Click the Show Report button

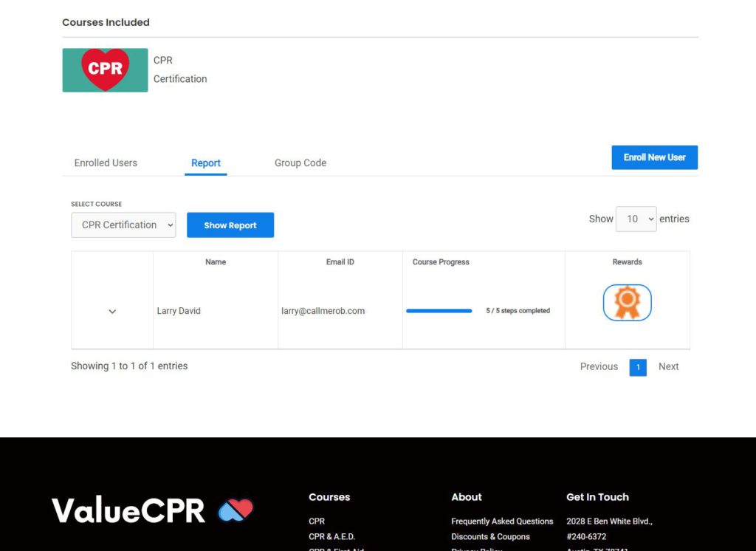[x=230, y=225]
